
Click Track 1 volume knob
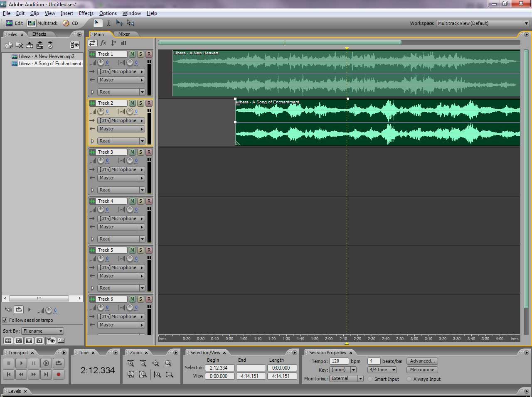(x=101, y=62)
